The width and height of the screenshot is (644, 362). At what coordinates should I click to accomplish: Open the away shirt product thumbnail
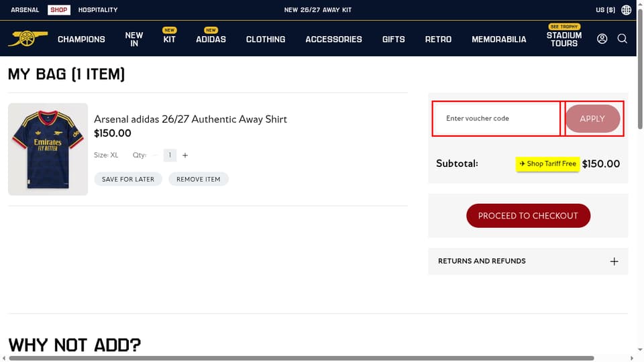[x=48, y=149]
